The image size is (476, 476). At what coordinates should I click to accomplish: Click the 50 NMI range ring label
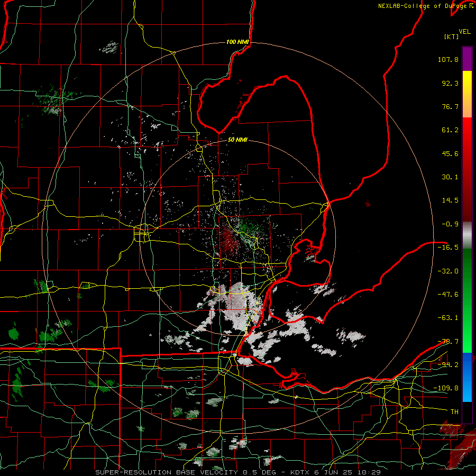[237, 140]
